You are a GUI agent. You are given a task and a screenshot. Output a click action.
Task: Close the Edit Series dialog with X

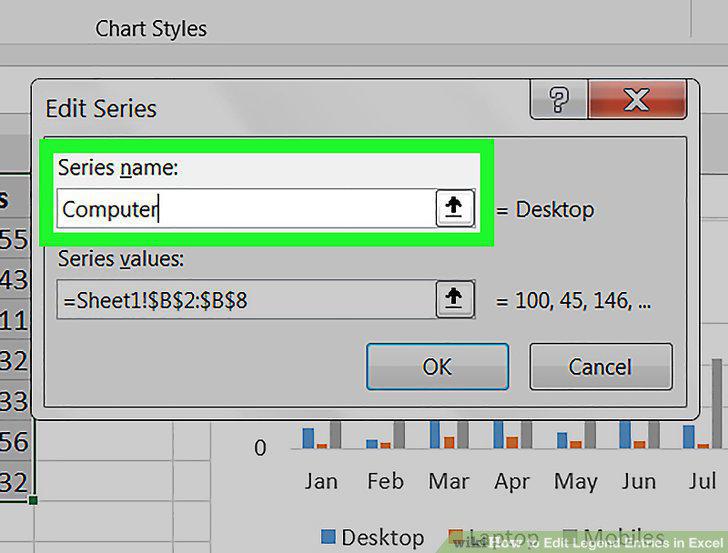pos(637,99)
